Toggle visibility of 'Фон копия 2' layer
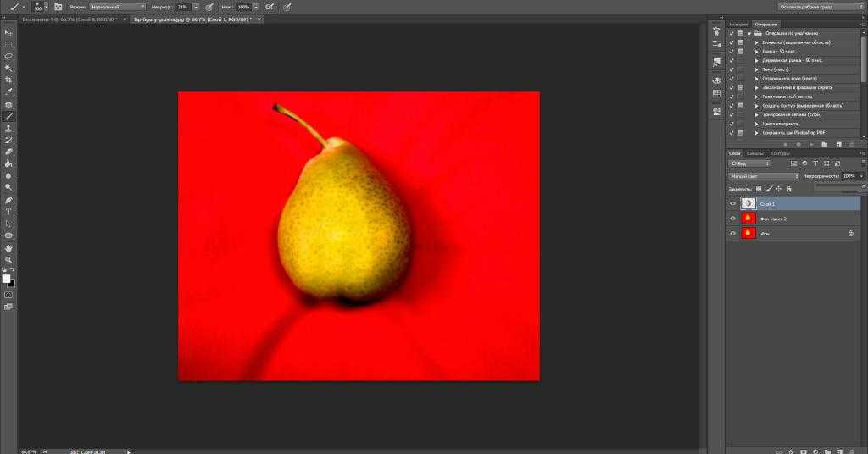 point(732,218)
